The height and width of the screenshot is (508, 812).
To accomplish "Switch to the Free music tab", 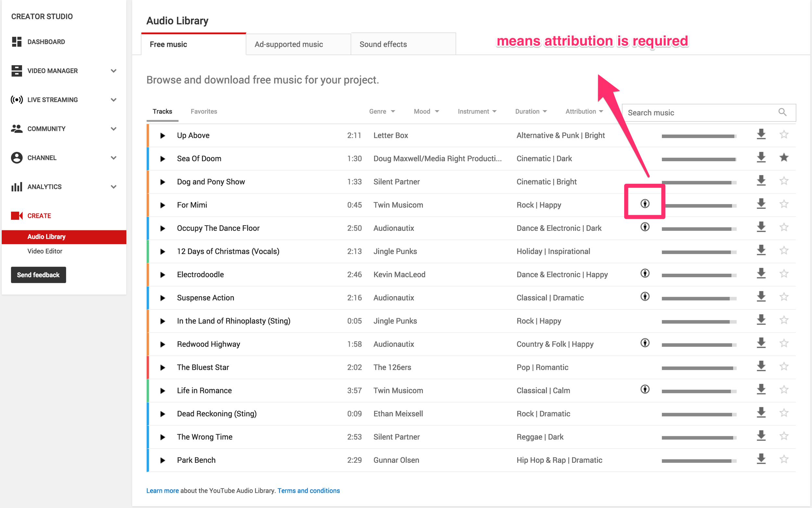I will click(x=194, y=44).
